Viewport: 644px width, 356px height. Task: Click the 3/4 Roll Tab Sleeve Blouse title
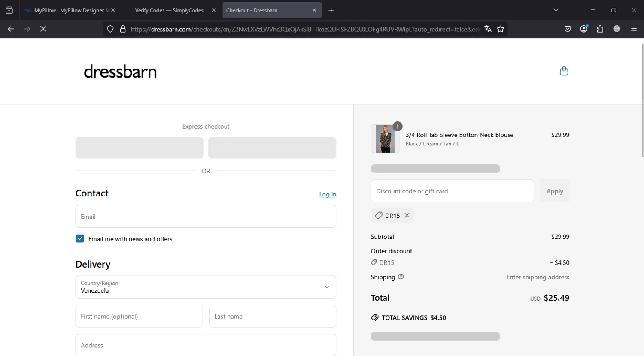(x=459, y=135)
